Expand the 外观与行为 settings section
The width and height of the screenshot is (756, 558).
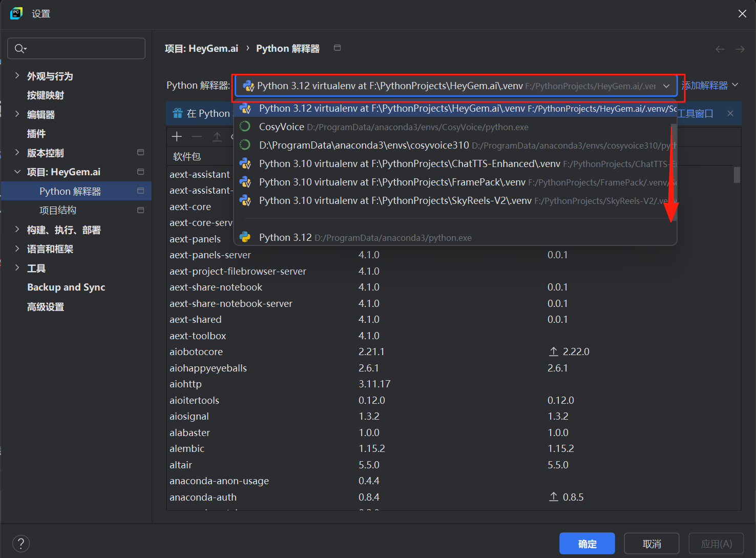pos(17,76)
